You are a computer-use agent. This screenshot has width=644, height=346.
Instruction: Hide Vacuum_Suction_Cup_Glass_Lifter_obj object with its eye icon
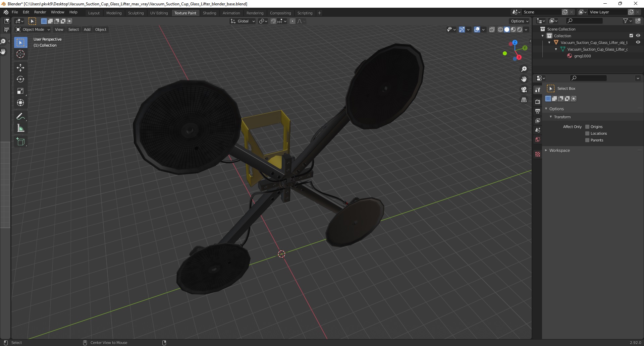coord(638,42)
